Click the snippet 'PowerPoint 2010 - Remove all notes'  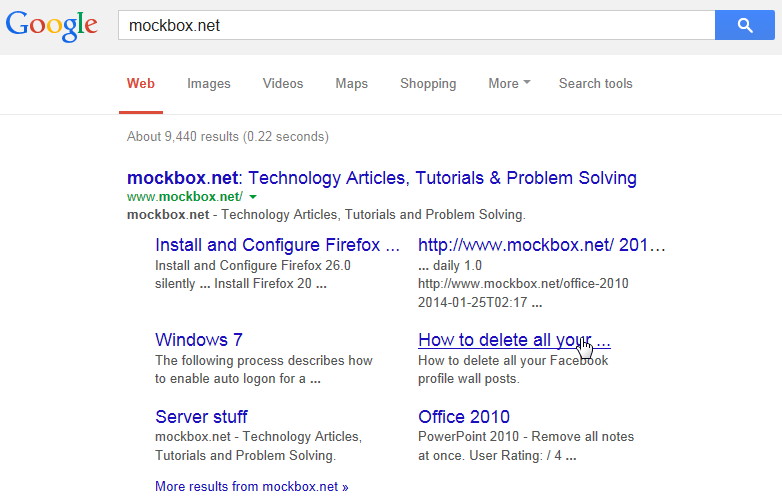point(526,437)
